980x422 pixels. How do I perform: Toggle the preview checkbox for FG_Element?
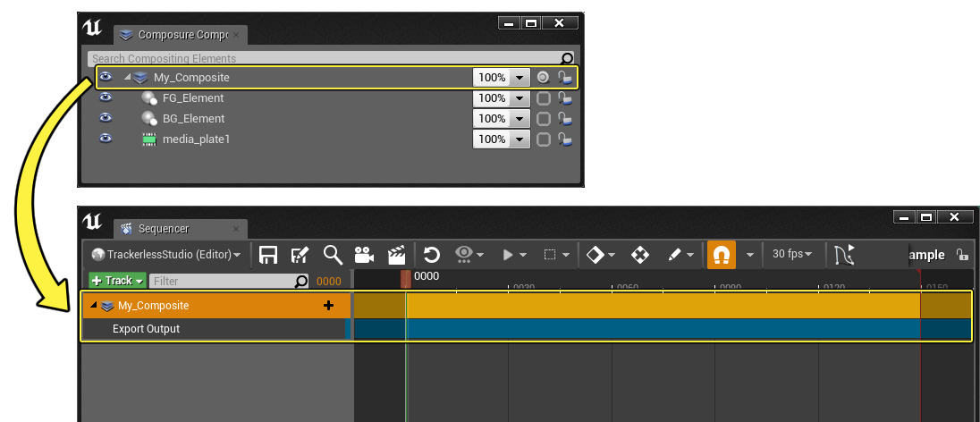pos(544,98)
